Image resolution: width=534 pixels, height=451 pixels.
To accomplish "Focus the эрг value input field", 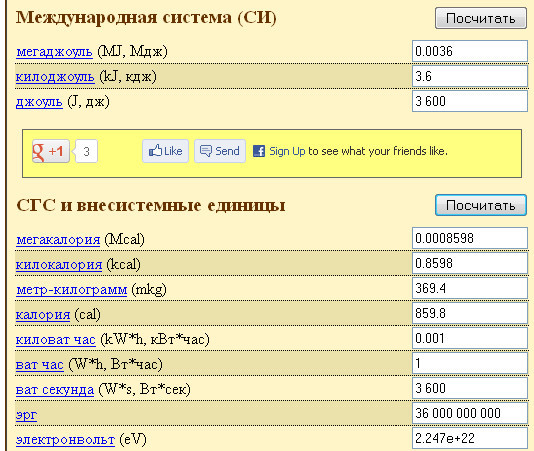I will coord(470,413).
